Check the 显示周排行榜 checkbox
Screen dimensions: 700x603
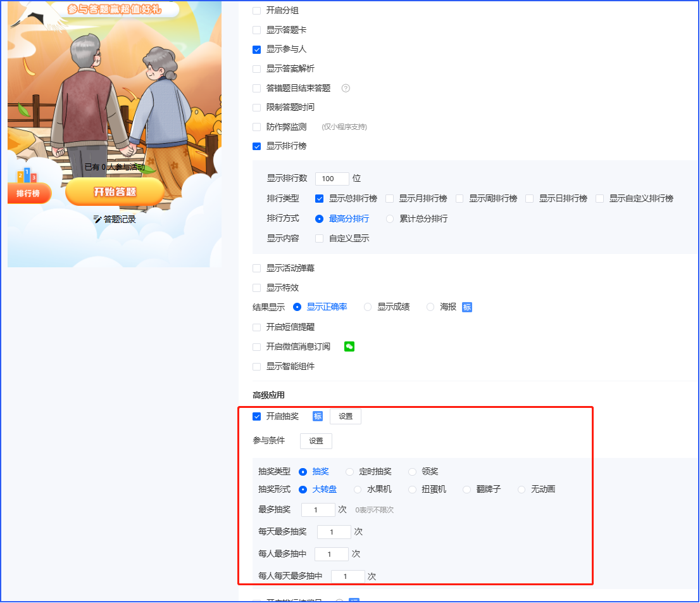(459, 199)
